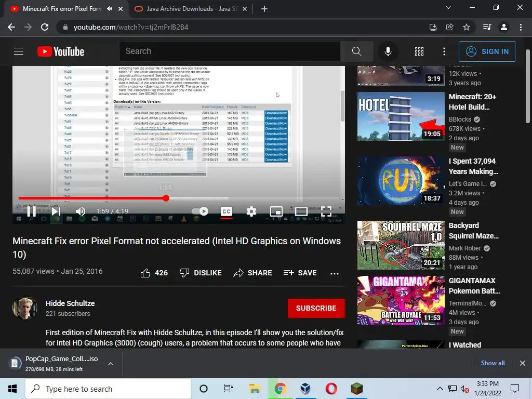Viewport: 532px width, 399px height.
Task: Click the search magnifier button
Action: (356, 51)
